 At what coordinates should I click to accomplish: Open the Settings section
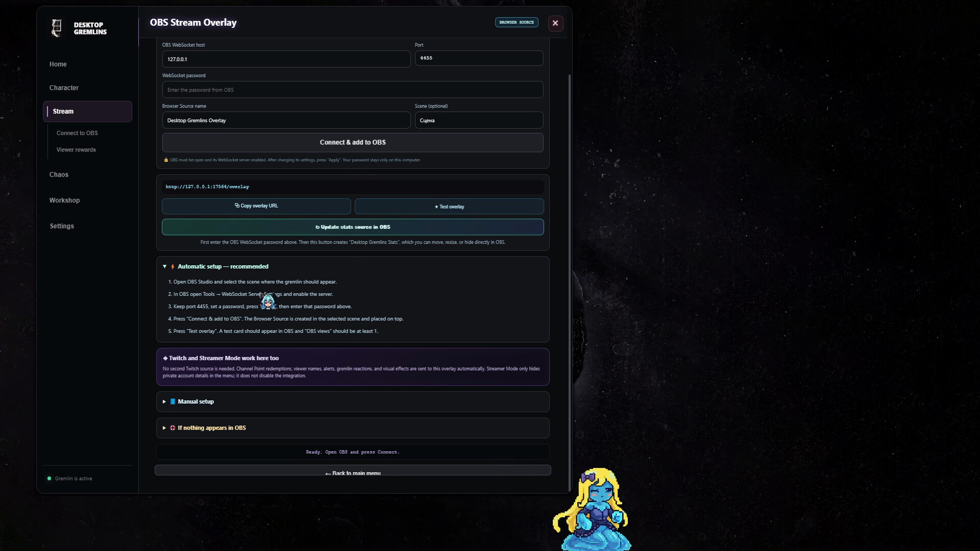coord(62,226)
